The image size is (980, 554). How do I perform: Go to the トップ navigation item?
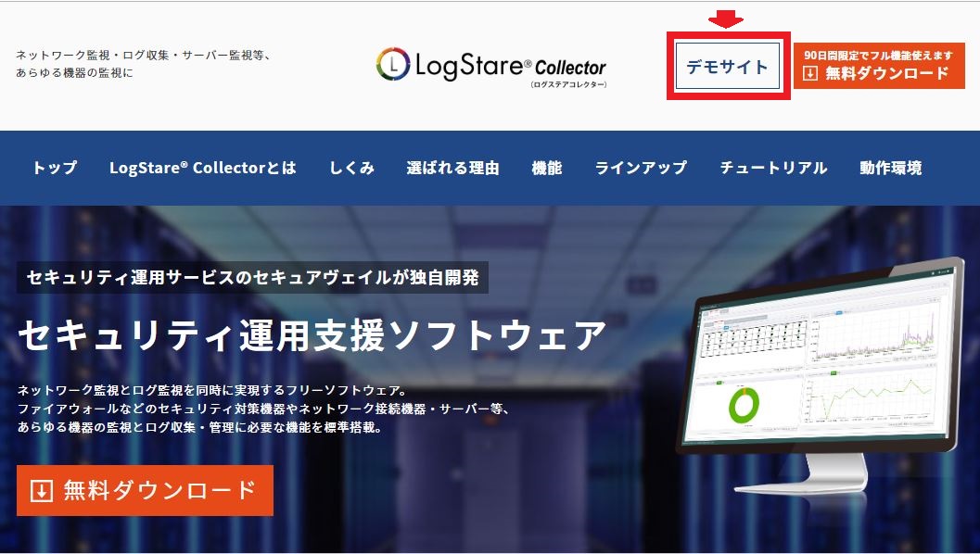(55, 168)
